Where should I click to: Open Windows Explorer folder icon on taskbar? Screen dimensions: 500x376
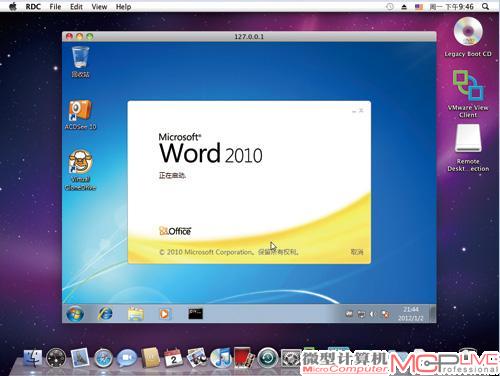click(x=135, y=314)
